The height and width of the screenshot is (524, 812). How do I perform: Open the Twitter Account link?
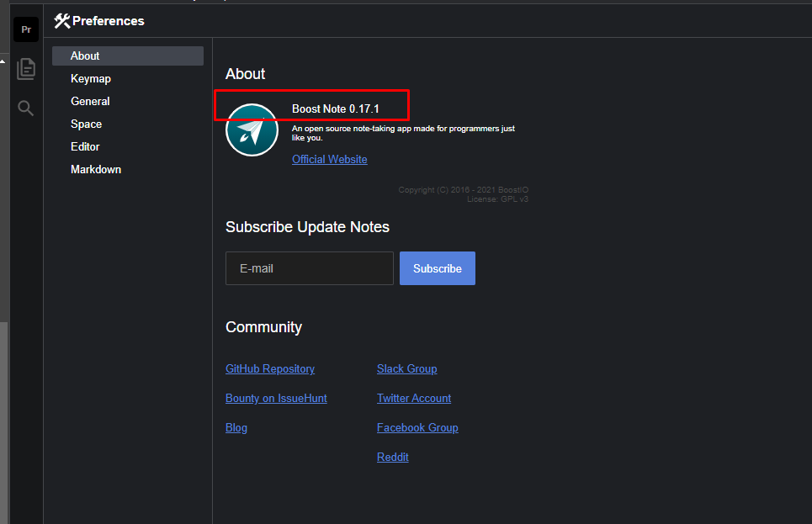coord(414,398)
